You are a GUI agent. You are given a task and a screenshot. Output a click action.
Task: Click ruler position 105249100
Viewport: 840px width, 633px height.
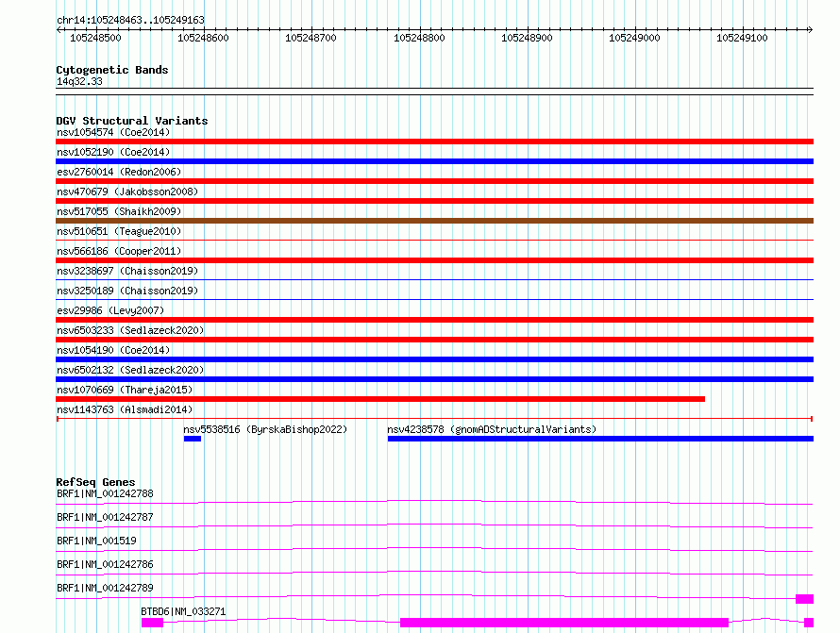pos(743,38)
